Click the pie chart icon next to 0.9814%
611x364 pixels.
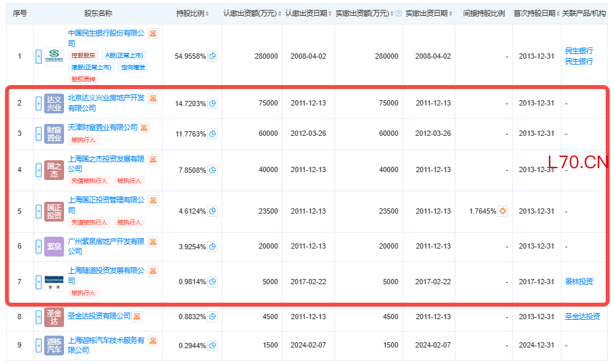[x=212, y=282]
